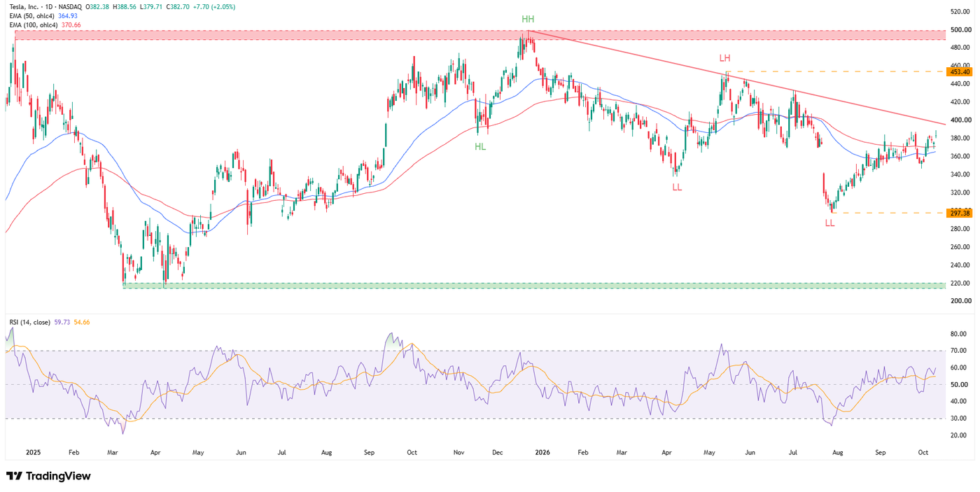Click 70.00 on the RSI scale
Screen dimensions: 980x492
click(x=960, y=351)
